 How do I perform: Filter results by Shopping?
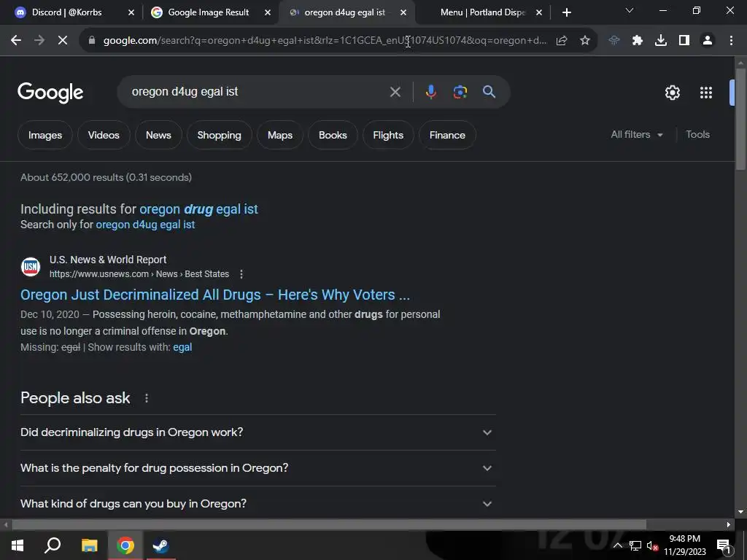(219, 135)
